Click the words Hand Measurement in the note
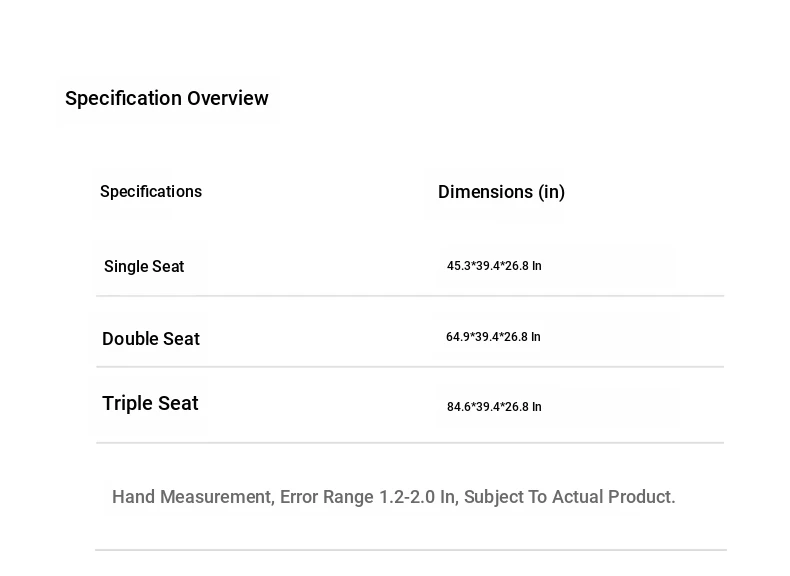Image resolution: width=790 pixels, height=576 pixels. (x=192, y=497)
